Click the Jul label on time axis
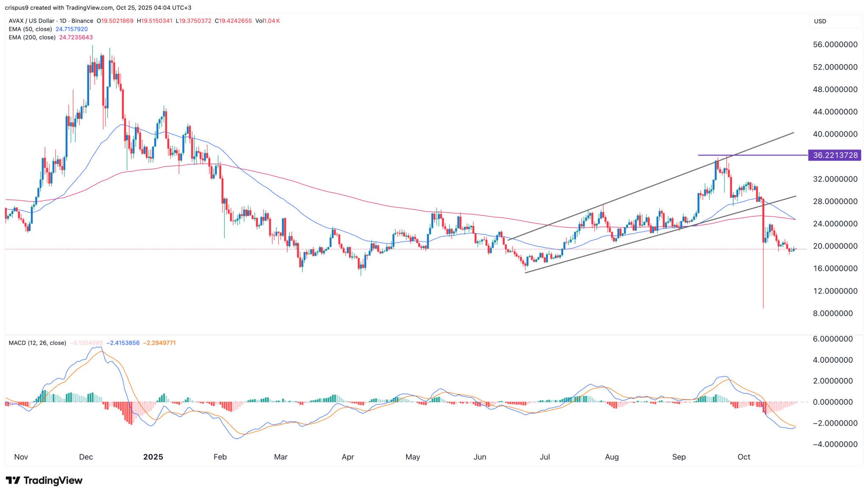 pyautogui.click(x=545, y=457)
